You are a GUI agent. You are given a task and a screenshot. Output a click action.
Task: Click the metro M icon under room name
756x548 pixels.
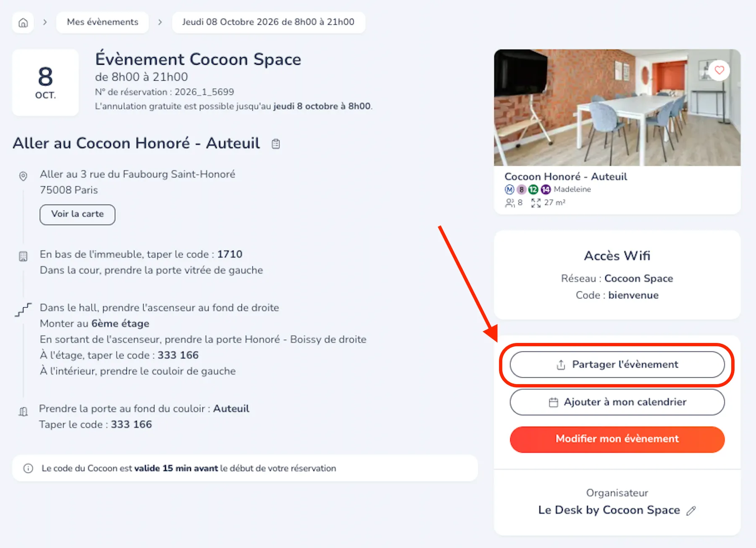(x=509, y=190)
